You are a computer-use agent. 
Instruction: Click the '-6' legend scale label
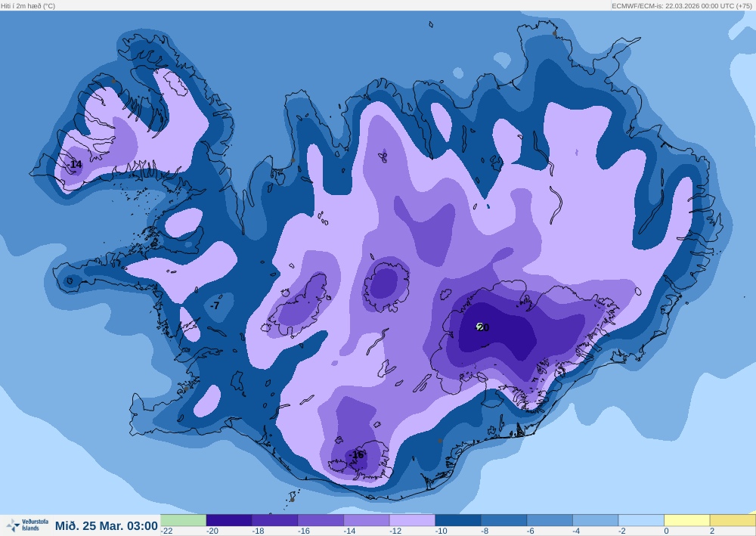531,531
